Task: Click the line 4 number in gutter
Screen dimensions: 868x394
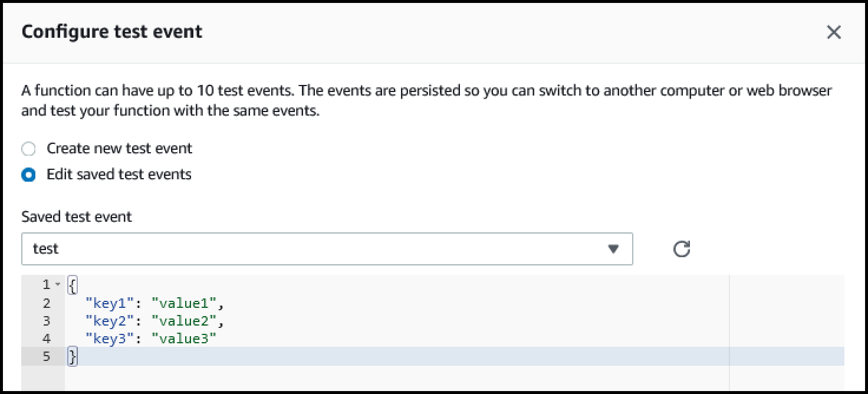Action: pos(47,339)
